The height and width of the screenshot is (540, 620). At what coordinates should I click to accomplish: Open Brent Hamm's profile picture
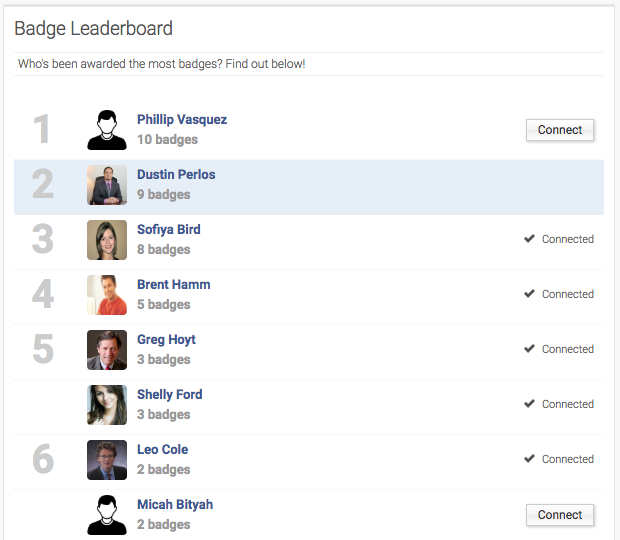tap(107, 295)
